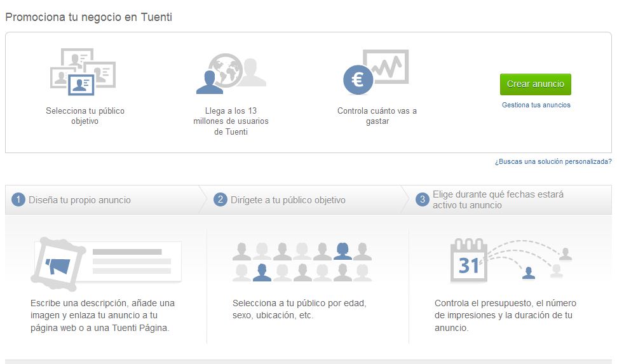Click the step 3 number circle
The width and height of the screenshot is (617, 364).
(422, 200)
